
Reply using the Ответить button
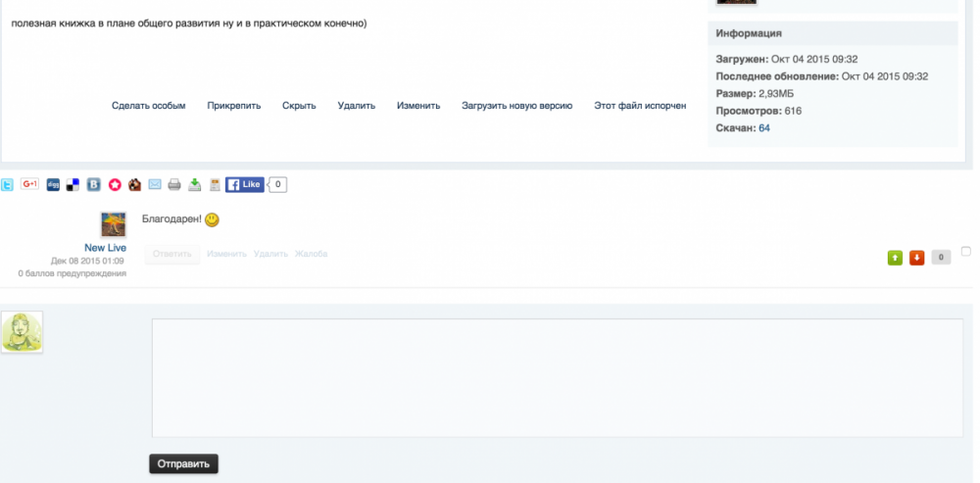171,255
